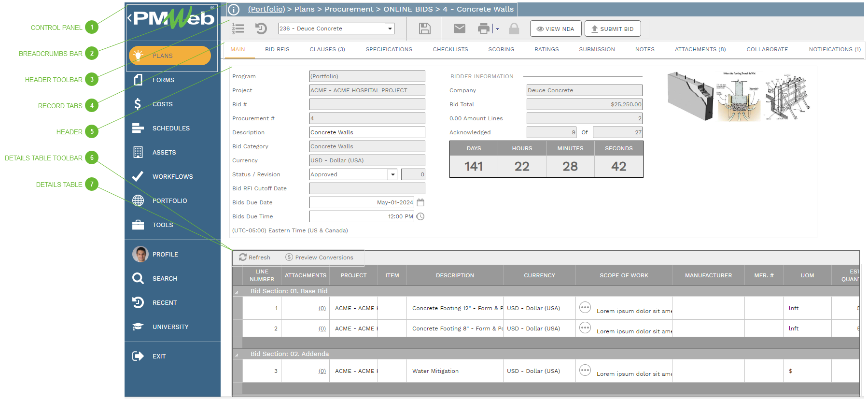Viewport: 868px width, 400px height.
Task: Open the Bids Due Date calendar picker
Action: tap(420, 202)
